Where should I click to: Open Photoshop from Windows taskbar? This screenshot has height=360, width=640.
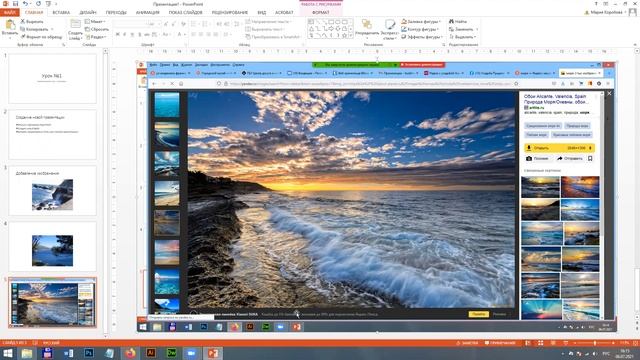click(89, 353)
